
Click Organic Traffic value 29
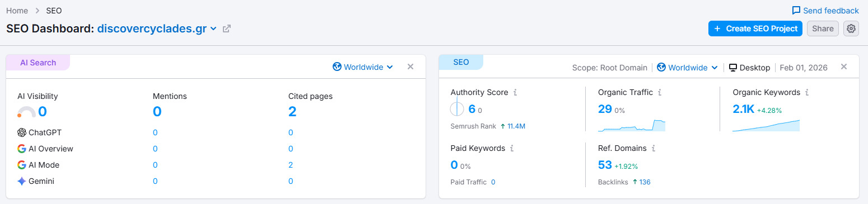point(605,109)
